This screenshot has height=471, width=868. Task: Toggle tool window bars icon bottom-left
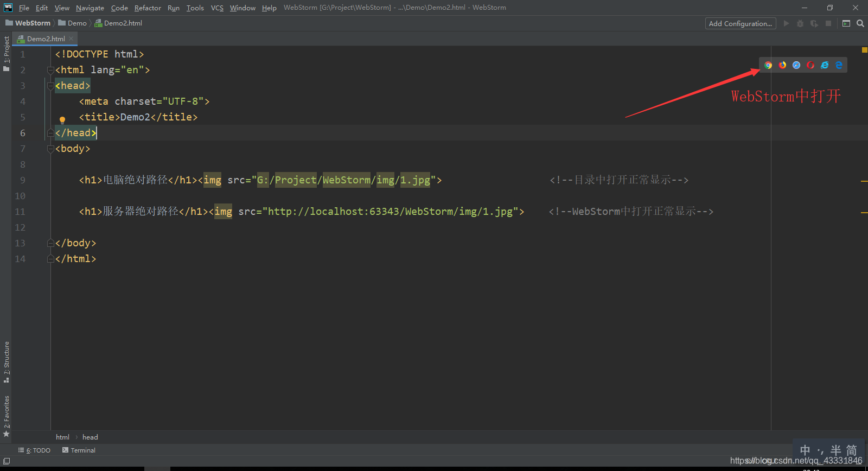(7, 461)
